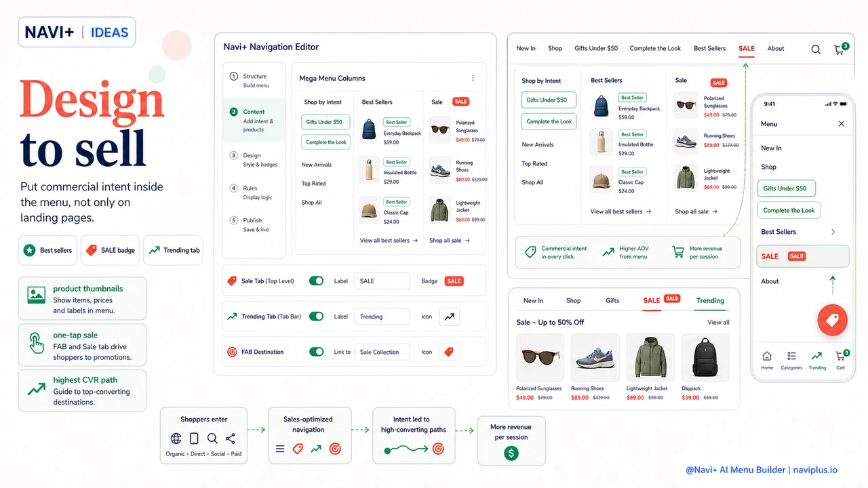Select step 1 Structure in editor
868x488 pixels.
(254, 81)
